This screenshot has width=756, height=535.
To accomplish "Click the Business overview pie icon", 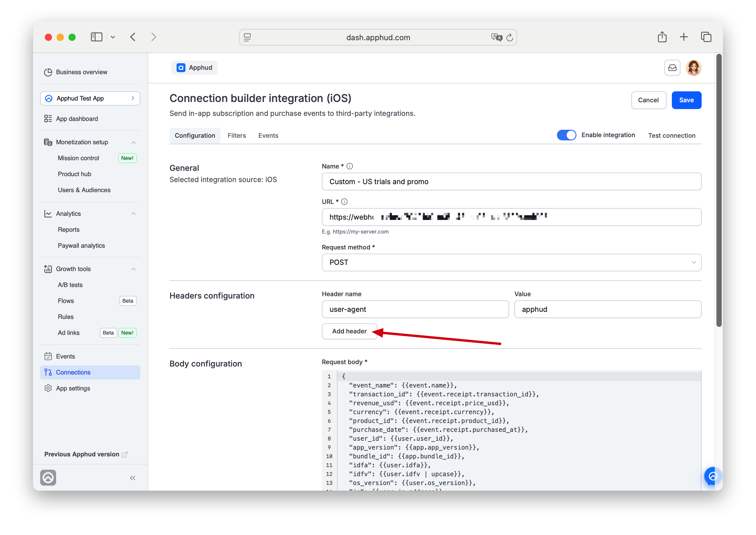I will click(x=48, y=72).
